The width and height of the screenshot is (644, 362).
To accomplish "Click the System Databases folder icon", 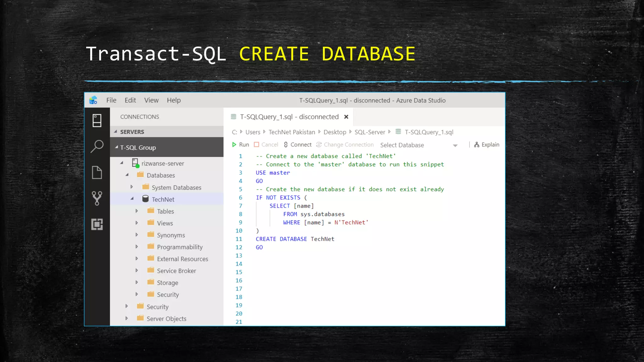I will 146,187.
